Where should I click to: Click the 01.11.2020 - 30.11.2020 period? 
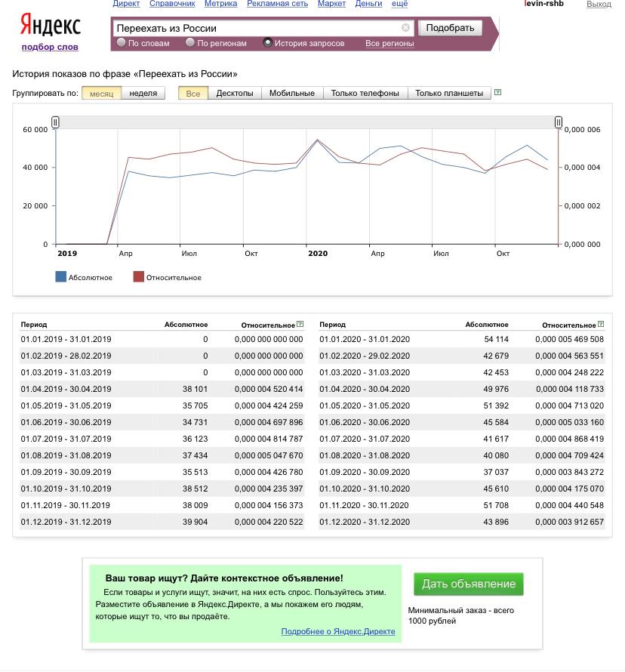click(364, 505)
